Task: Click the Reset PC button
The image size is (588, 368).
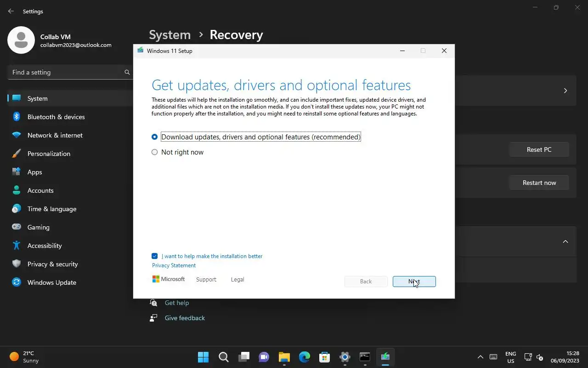Action: [x=539, y=149]
